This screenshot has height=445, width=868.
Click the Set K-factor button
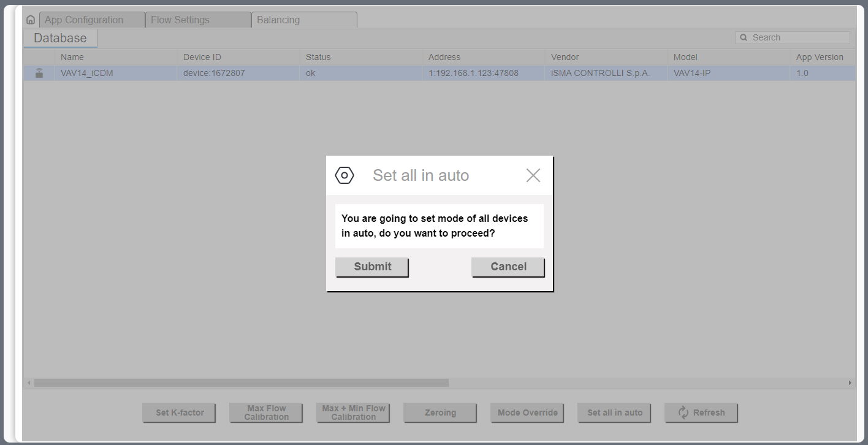[179, 413]
